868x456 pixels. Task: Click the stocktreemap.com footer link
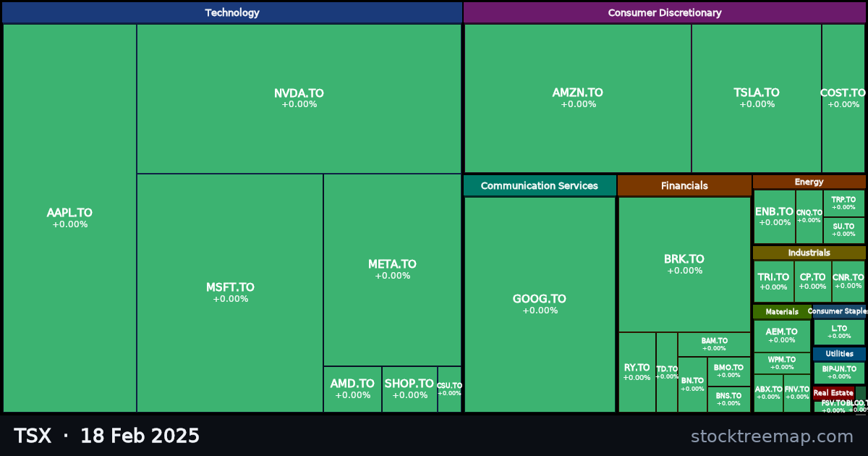(772, 436)
